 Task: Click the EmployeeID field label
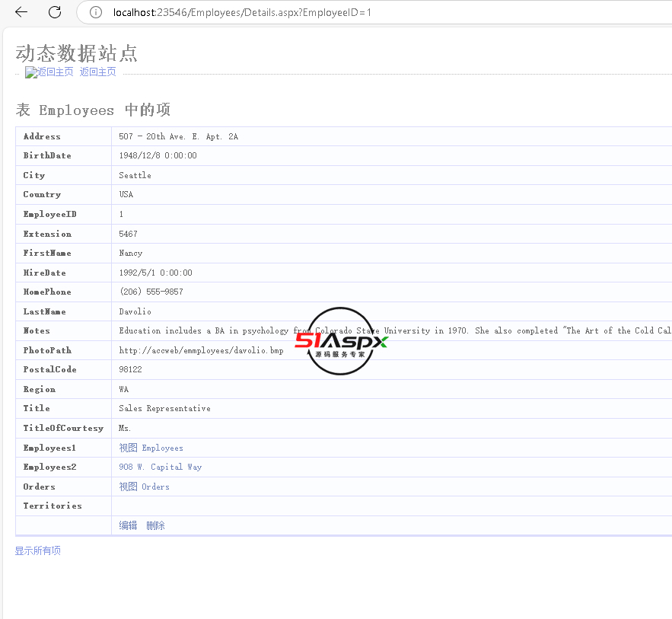[49, 215]
